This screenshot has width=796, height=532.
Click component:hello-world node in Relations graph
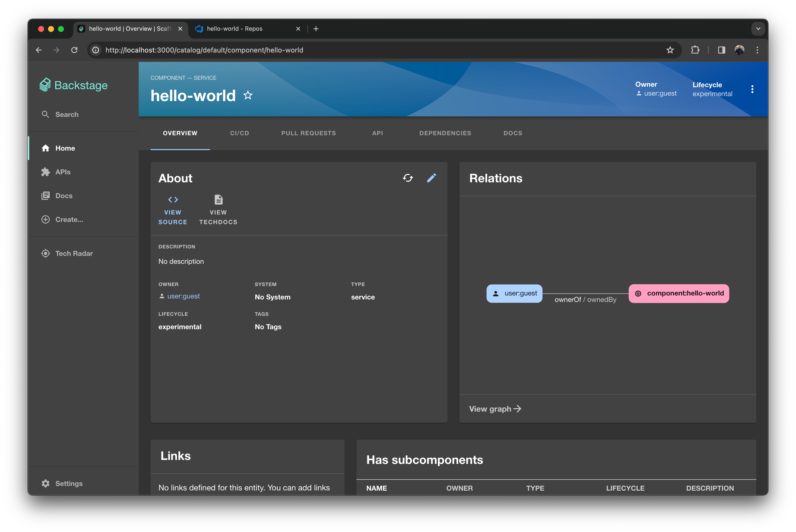click(679, 293)
